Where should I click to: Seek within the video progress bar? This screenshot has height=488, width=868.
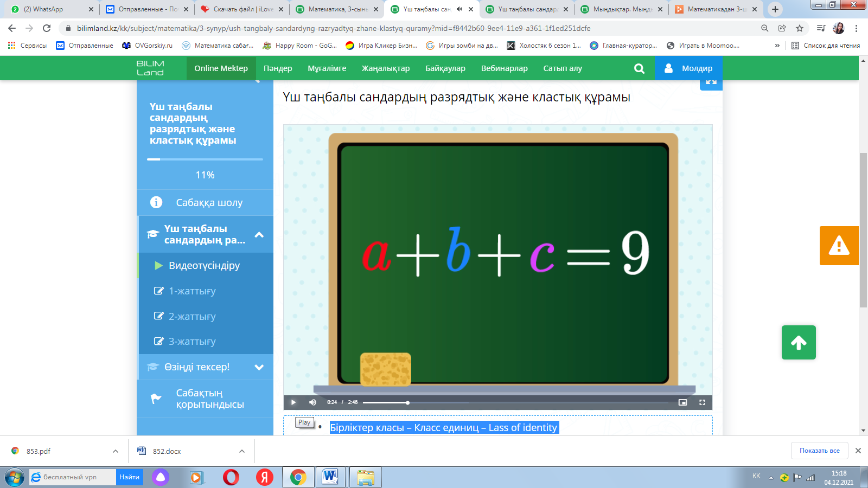pyautogui.click(x=515, y=402)
